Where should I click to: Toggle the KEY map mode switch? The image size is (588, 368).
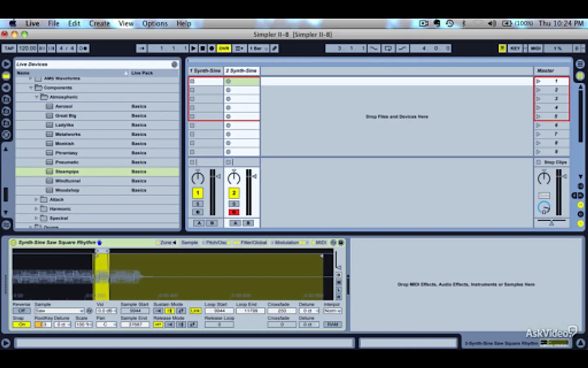tap(515, 48)
